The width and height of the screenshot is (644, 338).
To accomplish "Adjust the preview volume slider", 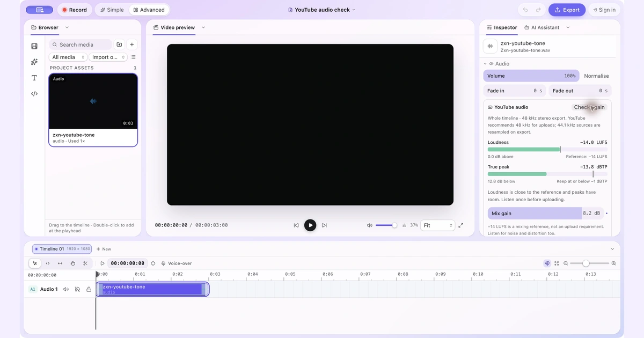I will point(386,225).
